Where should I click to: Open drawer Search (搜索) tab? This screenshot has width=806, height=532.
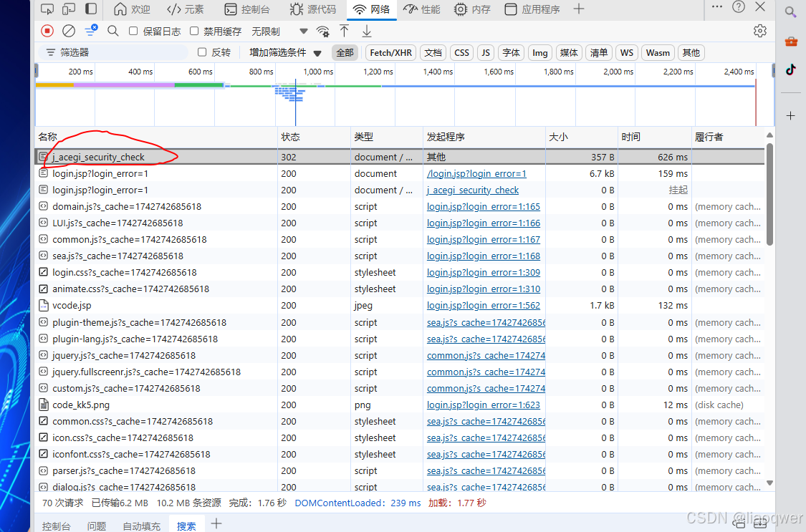click(186, 526)
